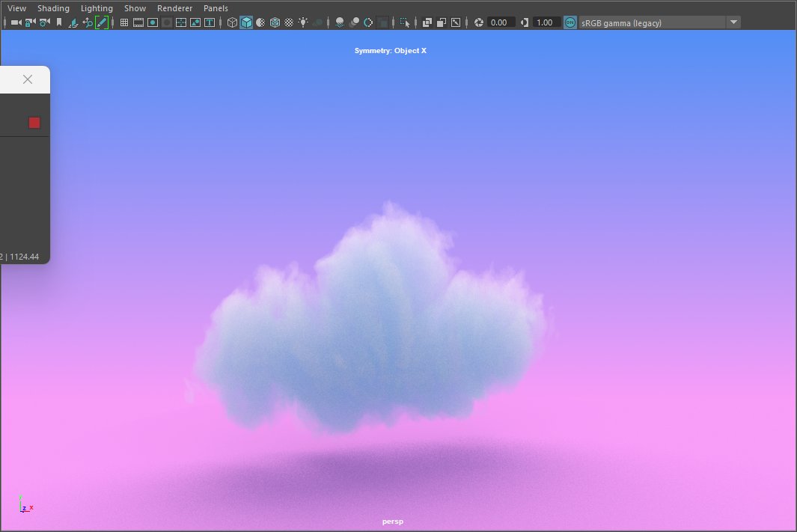797x532 pixels.
Task: Toggle the Film Gate icon
Action: pyautogui.click(x=138, y=22)
